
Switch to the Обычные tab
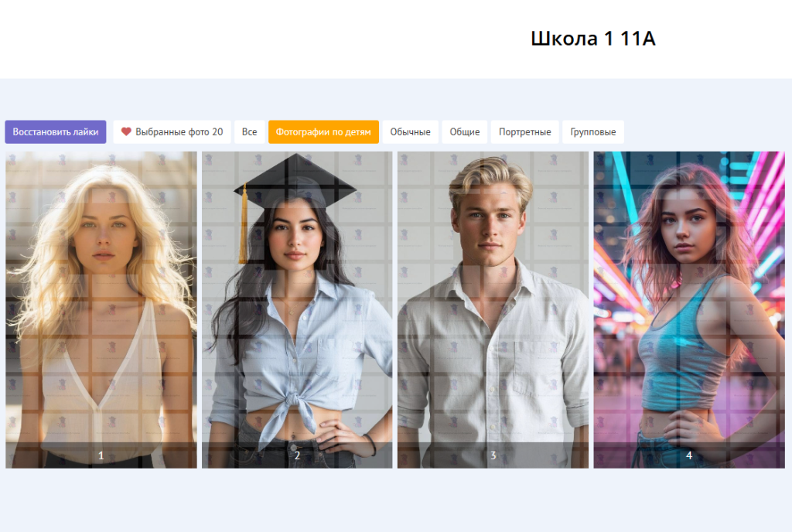click(x=410, y=131)
